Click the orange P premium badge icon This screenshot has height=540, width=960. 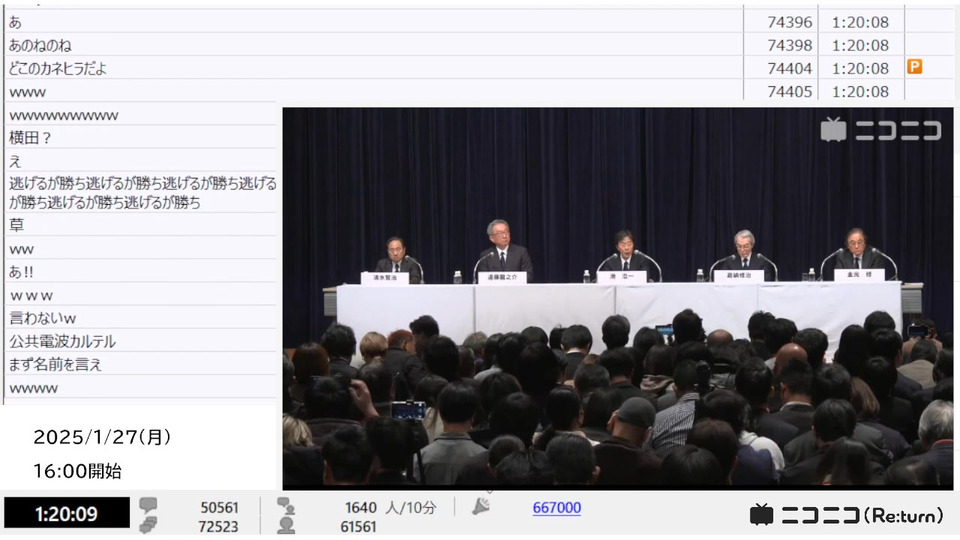[914, 67]
